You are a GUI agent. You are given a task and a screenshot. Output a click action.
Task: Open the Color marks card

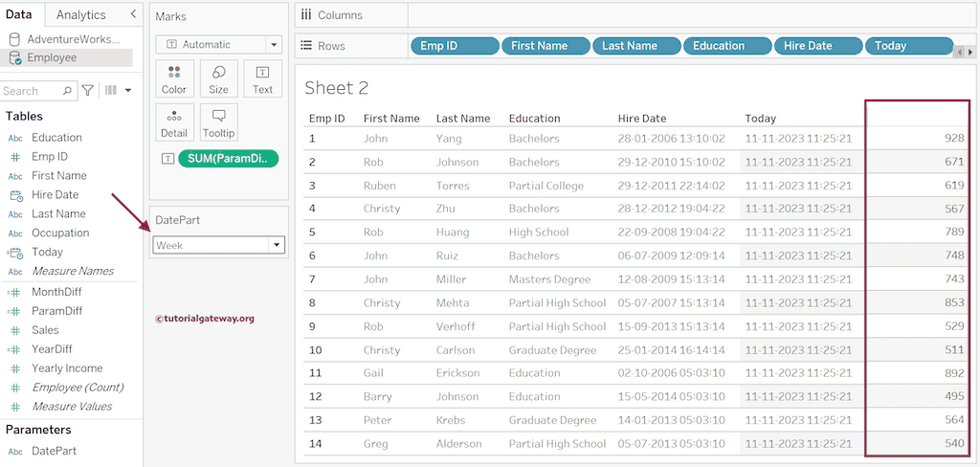(x=174, y=78)
